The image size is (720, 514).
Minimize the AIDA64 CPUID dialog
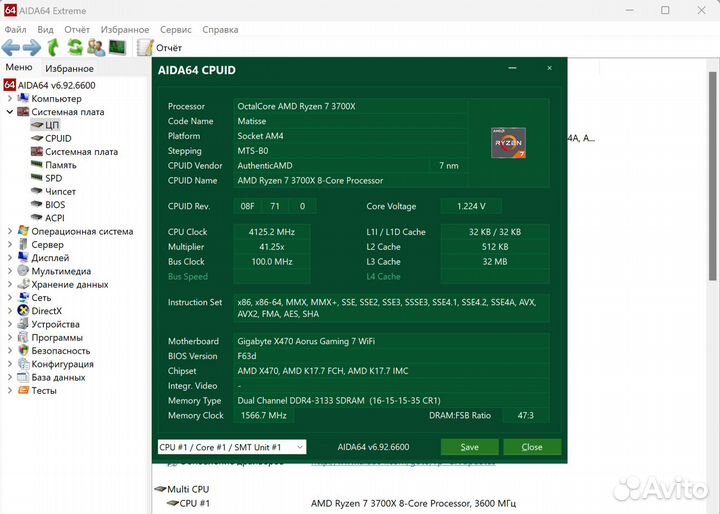click(512, 68)
